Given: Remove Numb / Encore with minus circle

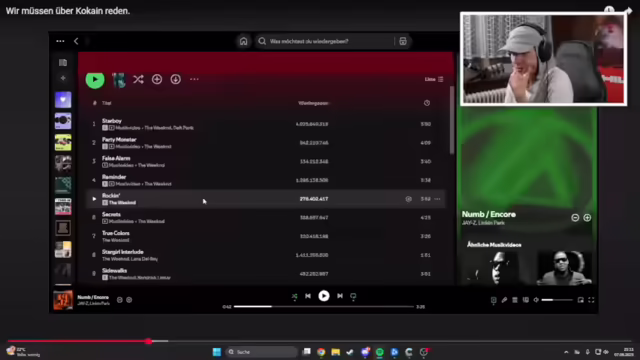Looking at the screenshot, I should point(575,218).
